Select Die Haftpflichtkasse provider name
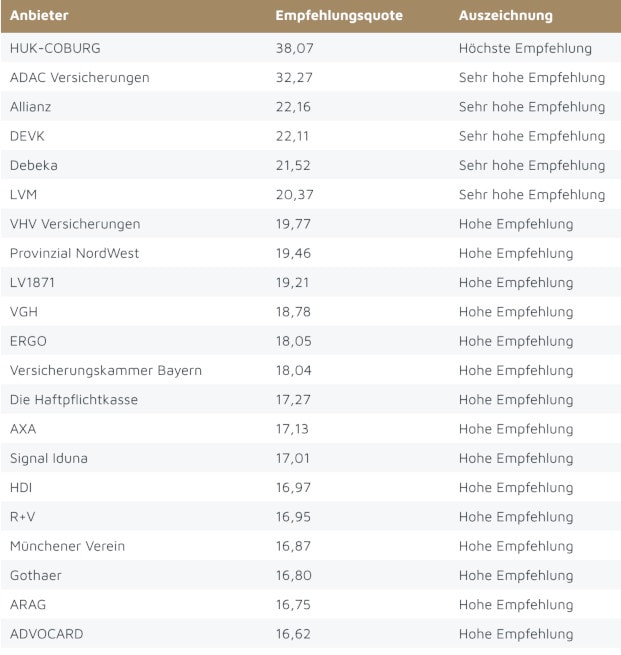Viewport: 621px width, 655px height. coord(74,400)
